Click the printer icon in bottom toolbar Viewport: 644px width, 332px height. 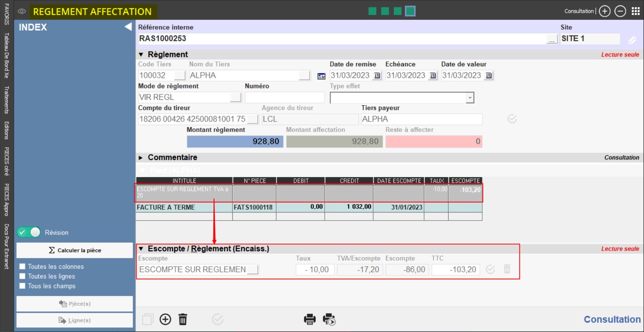click(310, 319)
